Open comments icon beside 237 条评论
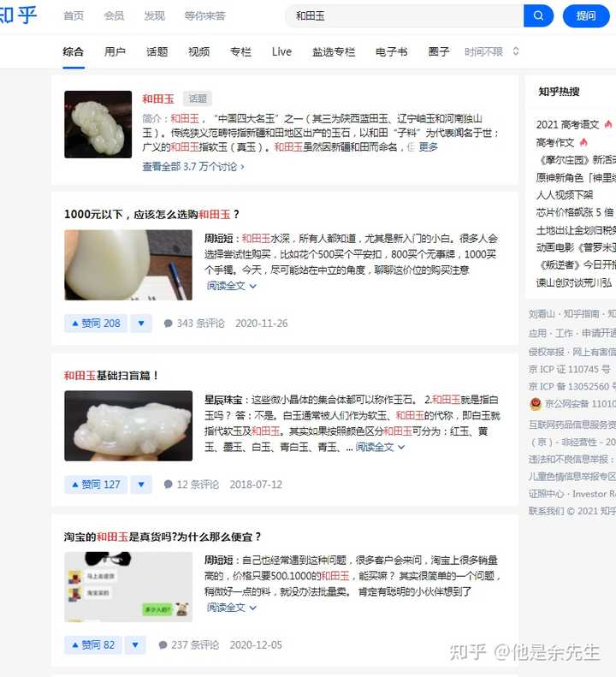 [163, 645]
